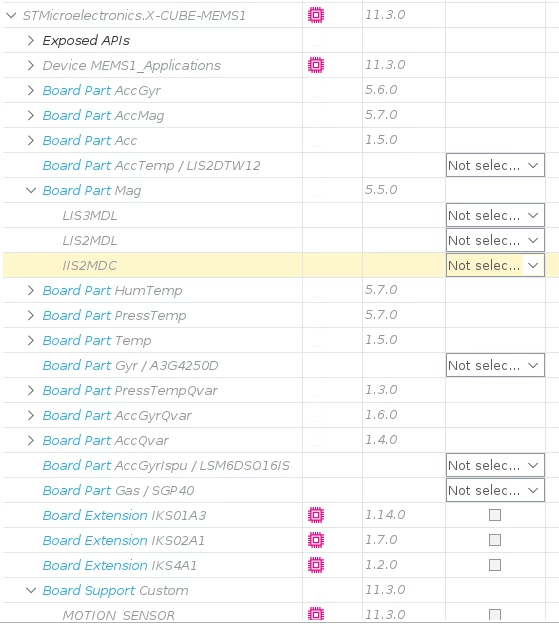This screenshot has height=624, width=559.
Task: Open Board Extension IKS4A1 link
Action: 120,566
